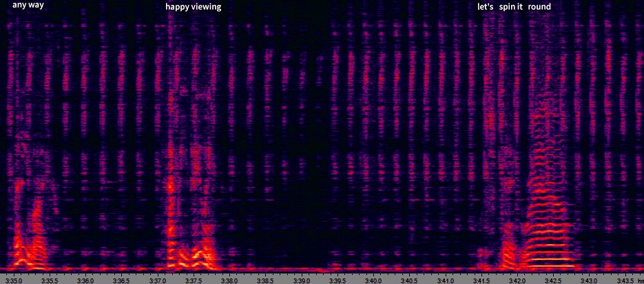Click the 3:42.0 time ruler mark
The image size is (644, 284).
click(517, 280)
